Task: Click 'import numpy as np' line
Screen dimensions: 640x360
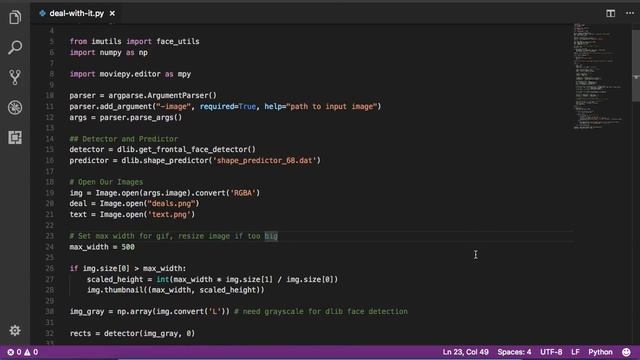Action: 109,53
